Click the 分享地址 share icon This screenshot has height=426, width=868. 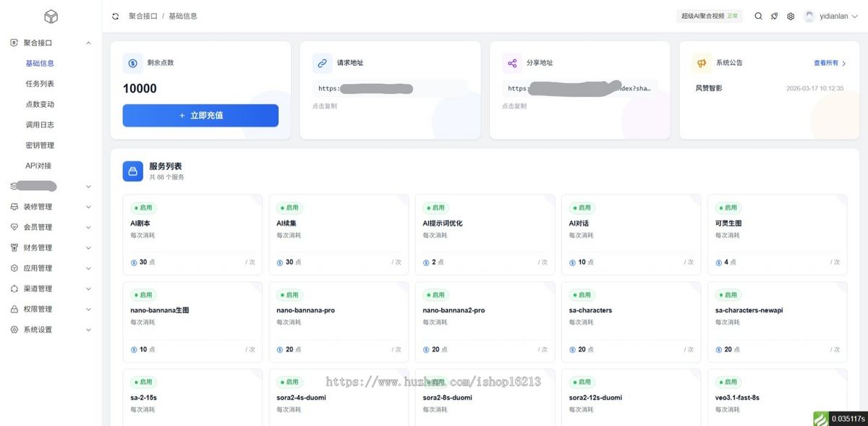click(x=512, y=63)
